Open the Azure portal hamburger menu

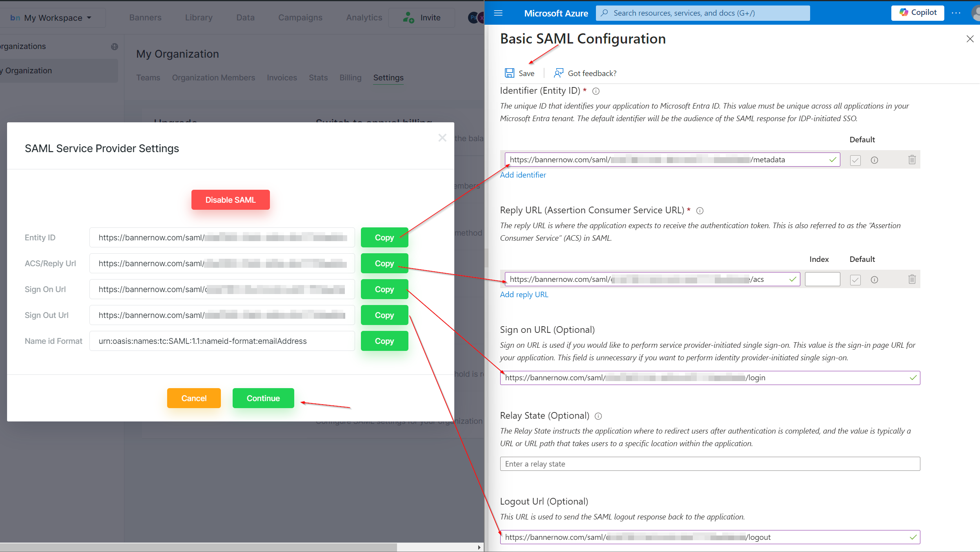pyautogui.click(x=498, y=13)
